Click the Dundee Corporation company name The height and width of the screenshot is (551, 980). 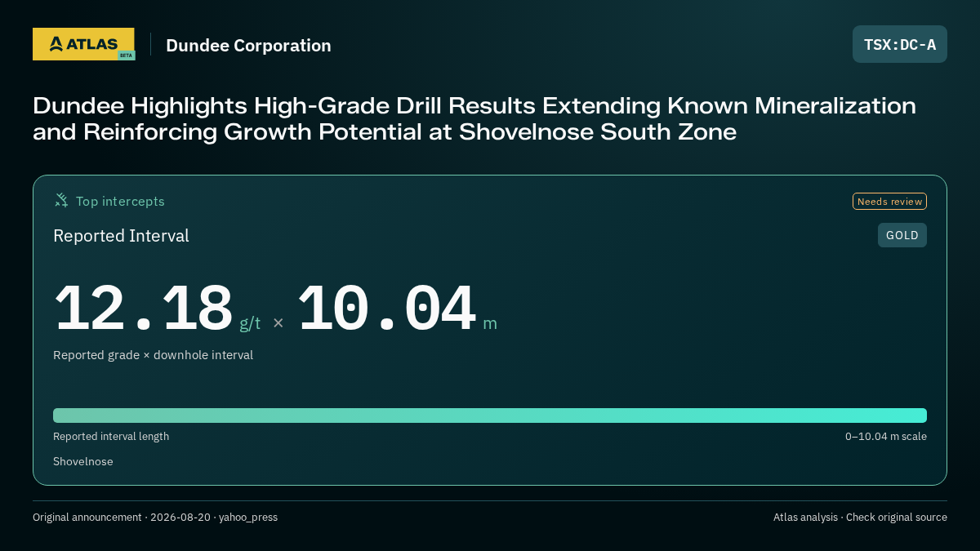(248, 46)
